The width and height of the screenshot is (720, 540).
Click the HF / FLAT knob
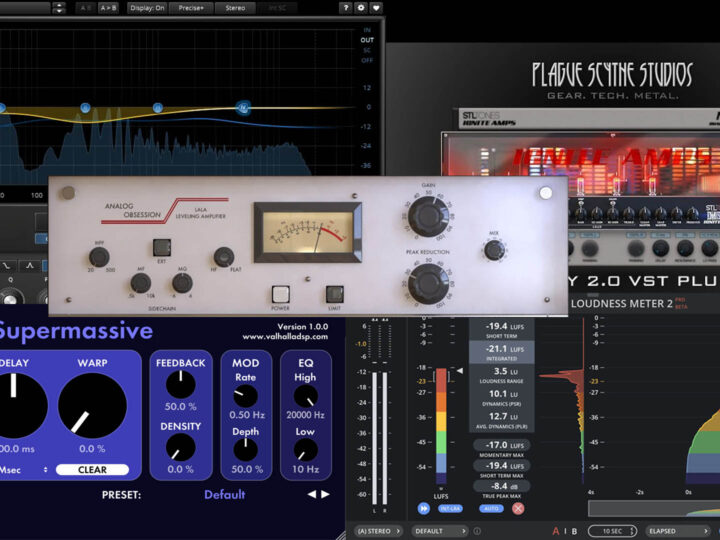click(224, 257)
